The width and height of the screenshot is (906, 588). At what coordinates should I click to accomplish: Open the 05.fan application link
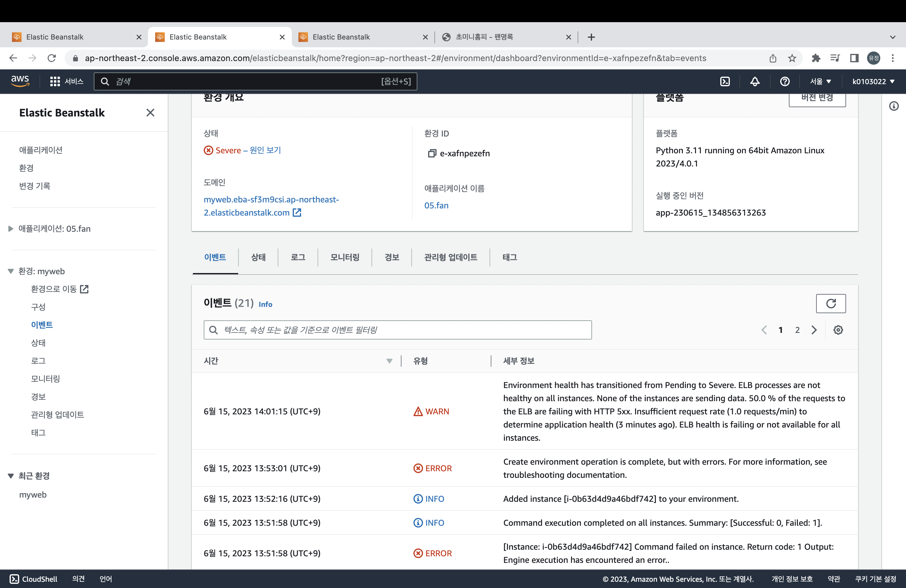[x=436, y=205]
